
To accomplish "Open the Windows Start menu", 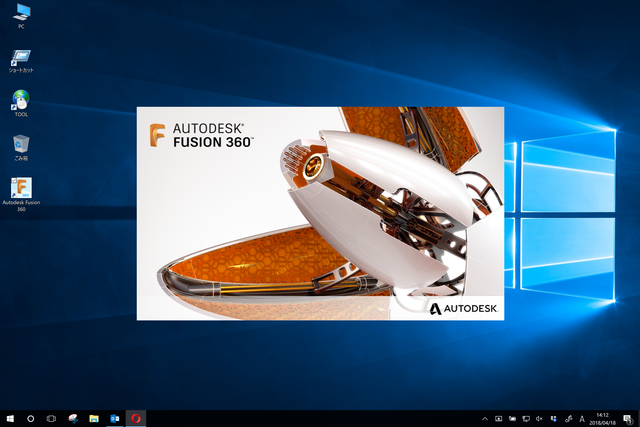I will click(10, 418).
